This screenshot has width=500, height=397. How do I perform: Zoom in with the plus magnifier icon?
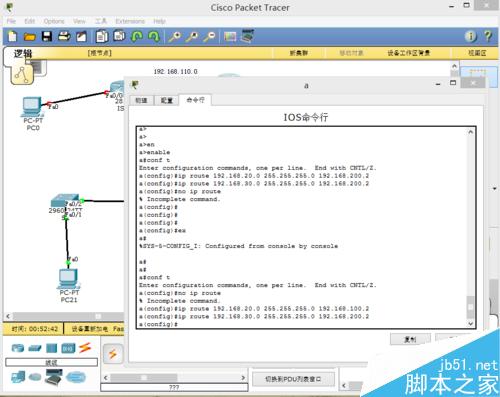[175, 36]
